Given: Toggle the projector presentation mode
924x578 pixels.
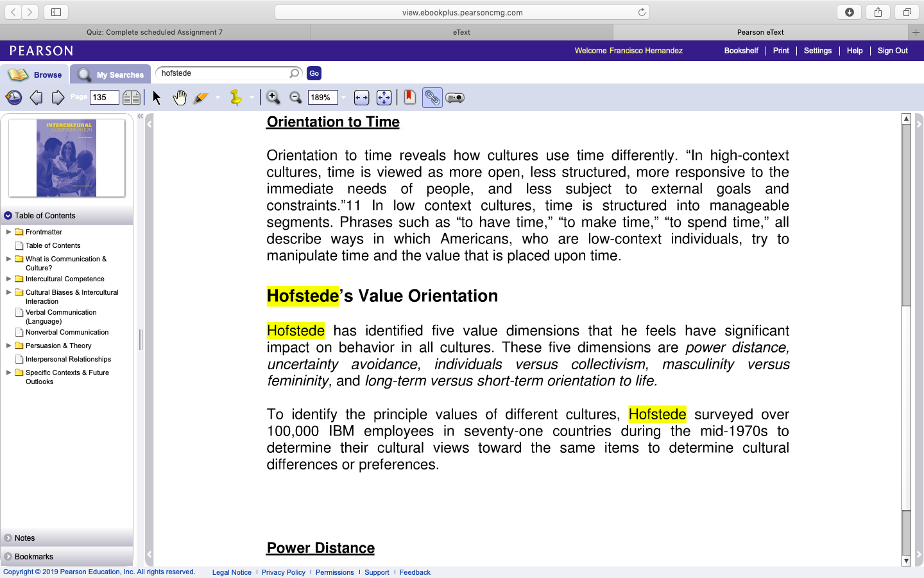Looking at the screenshot, I should pos(455,98).
